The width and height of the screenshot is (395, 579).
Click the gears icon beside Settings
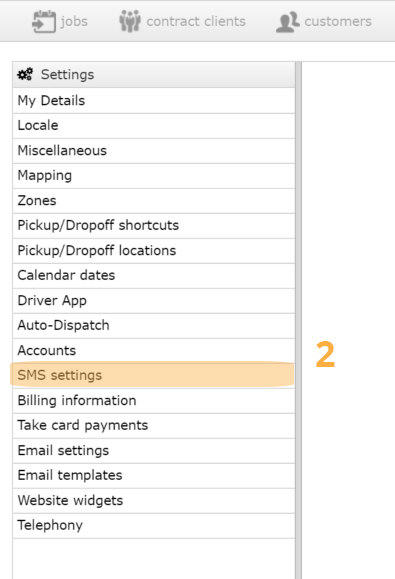coord(25,74)
